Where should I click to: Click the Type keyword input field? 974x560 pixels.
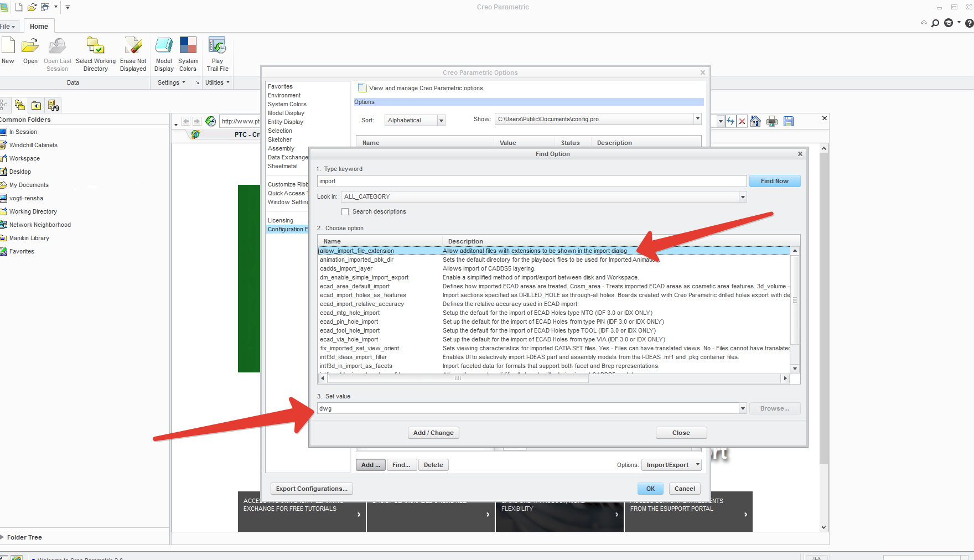[532, 181]
